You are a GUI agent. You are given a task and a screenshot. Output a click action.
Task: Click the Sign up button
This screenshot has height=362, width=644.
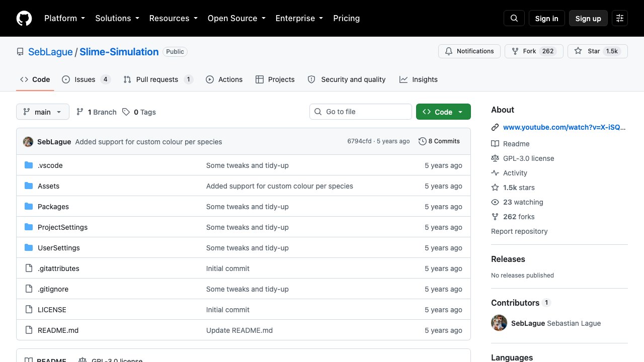pos(588,18)
